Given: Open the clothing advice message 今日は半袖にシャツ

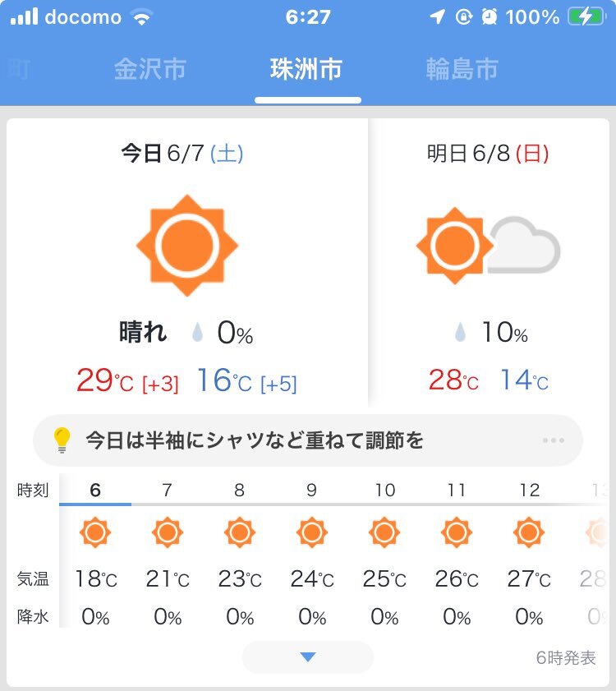Looking at the screenshot, I should click(x=255, y=440).
